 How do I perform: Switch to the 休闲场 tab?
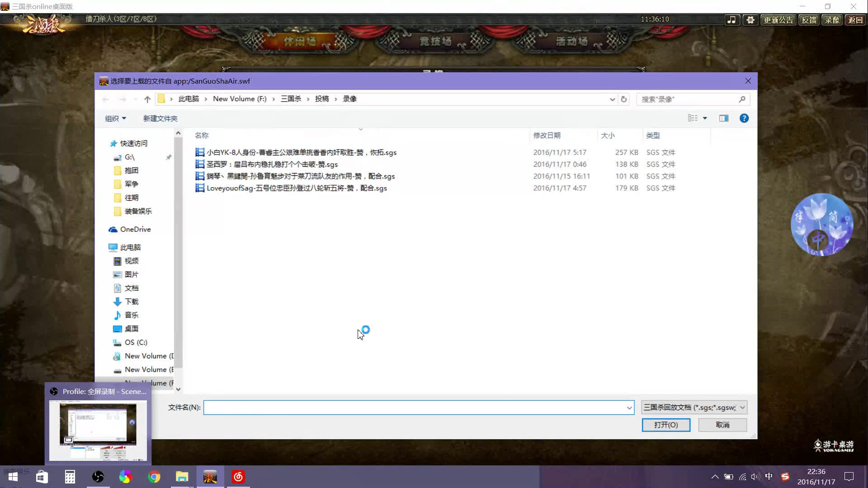pos(300,41)
